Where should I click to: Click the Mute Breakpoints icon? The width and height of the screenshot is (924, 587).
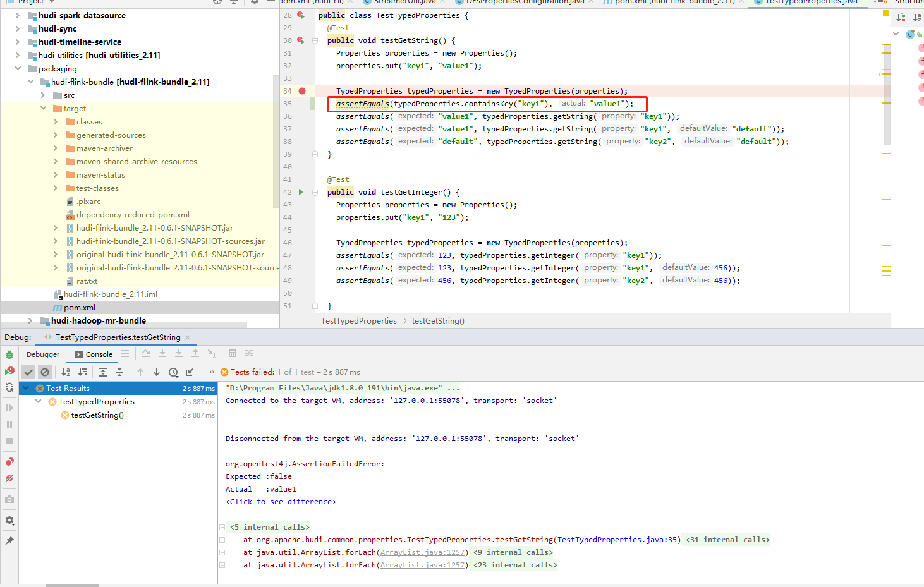click(x=9, y=478)
